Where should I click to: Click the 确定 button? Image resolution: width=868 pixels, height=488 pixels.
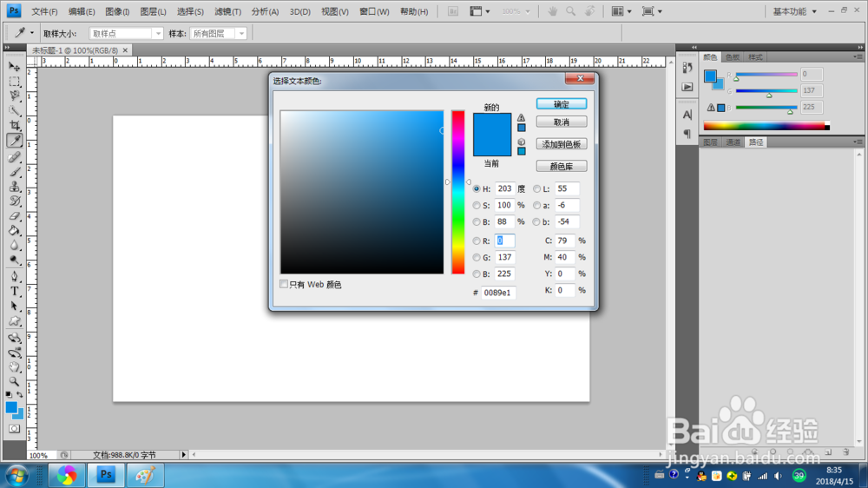click(x=562, y=103)
